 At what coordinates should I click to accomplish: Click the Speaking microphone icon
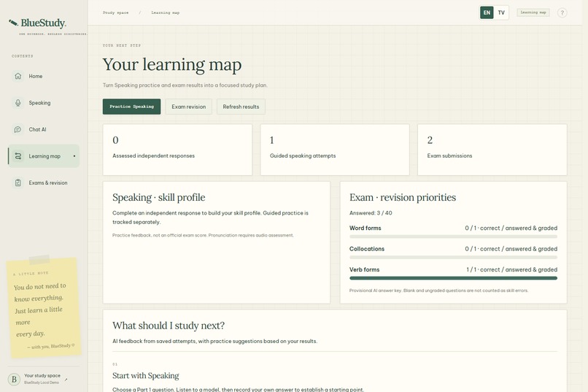18,103
